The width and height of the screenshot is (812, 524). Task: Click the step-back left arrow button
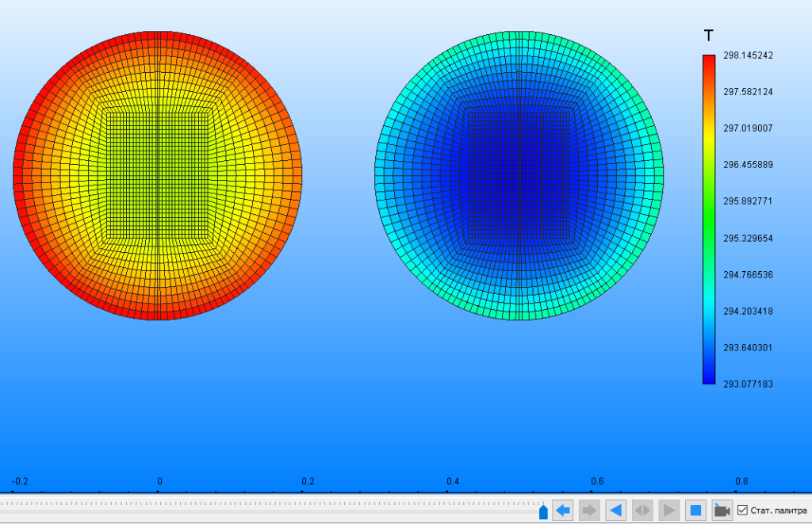pyautogui.click(x=563, y=510)
